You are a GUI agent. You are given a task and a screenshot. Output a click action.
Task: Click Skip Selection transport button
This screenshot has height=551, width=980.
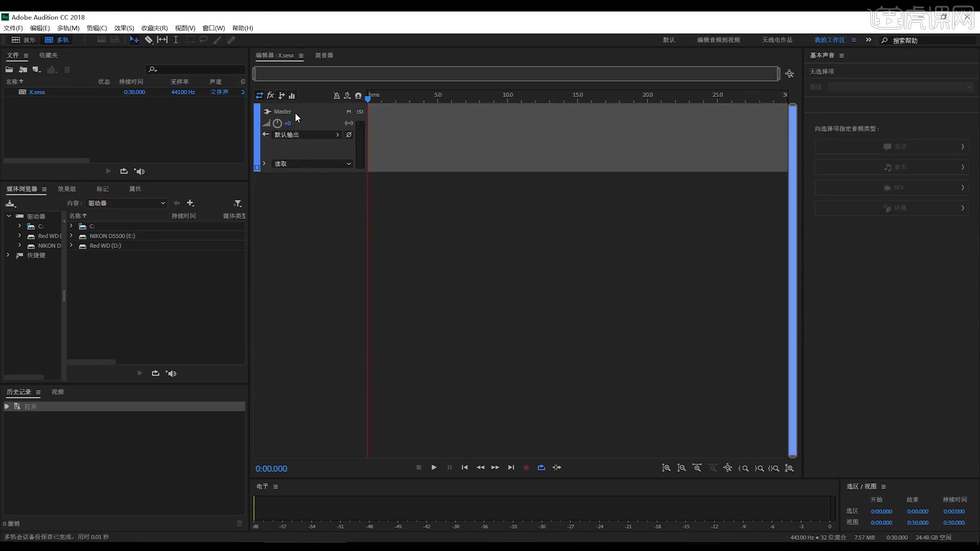[x=557, y=467]
